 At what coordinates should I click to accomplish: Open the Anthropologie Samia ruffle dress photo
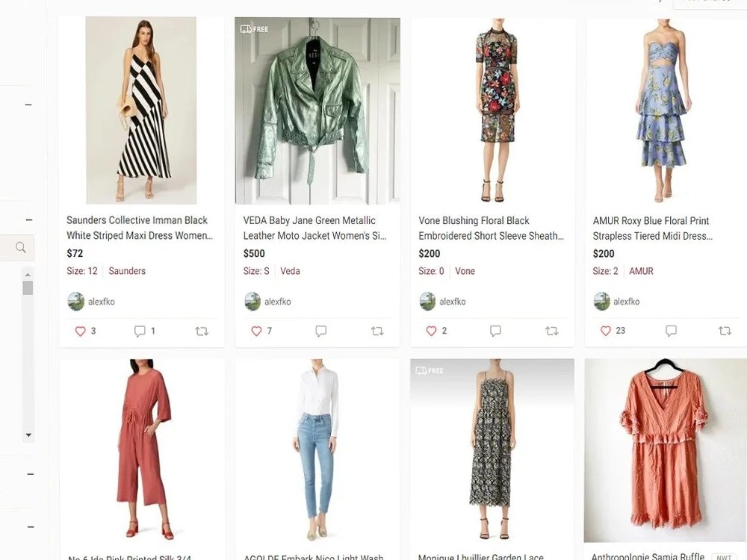(x=665, y=449)
